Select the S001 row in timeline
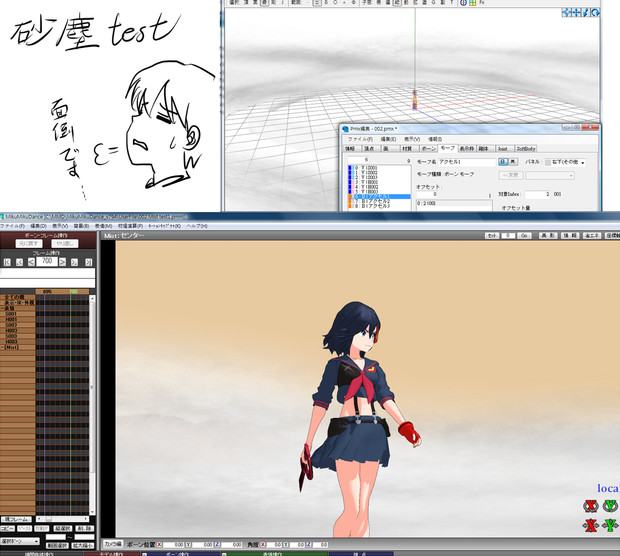The height and width of the screenshot is (556, 620). [x=17, y=314]
